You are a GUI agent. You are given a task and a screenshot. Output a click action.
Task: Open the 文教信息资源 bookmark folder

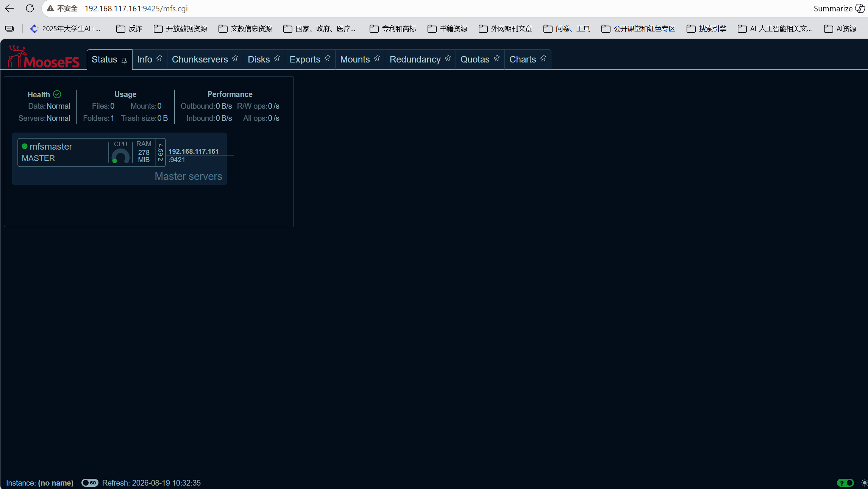(x=245, y=29)
